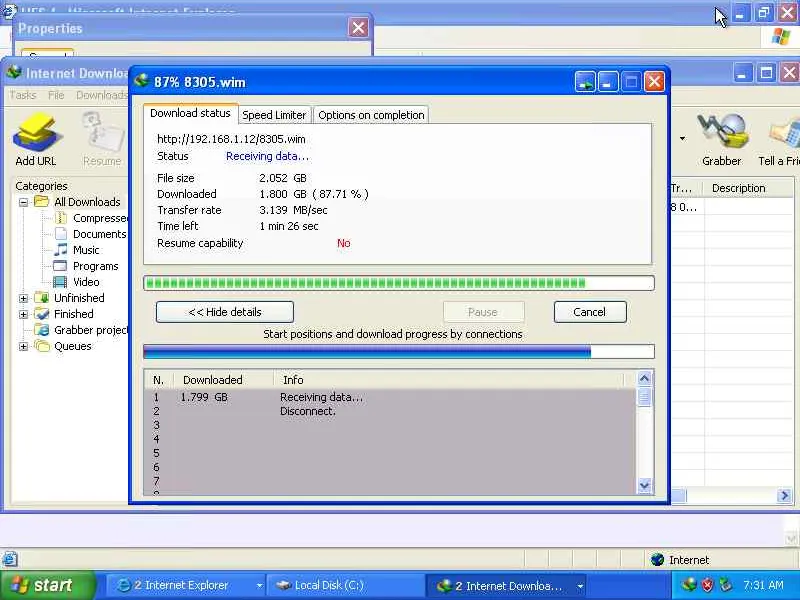This screenshot has width=800, height=600.
Task: Click the red security shield tray icon
Action: coord(707,585)
